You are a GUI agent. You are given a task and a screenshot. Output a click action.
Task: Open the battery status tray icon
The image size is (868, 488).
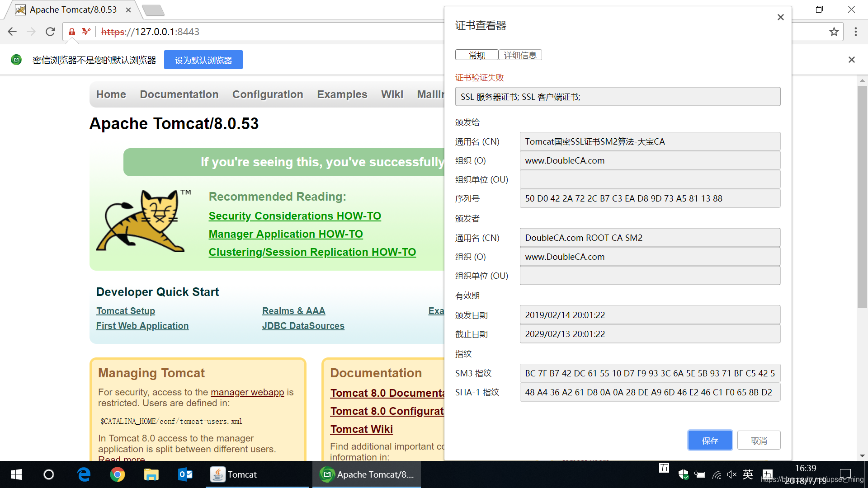(x=700, y=474)
